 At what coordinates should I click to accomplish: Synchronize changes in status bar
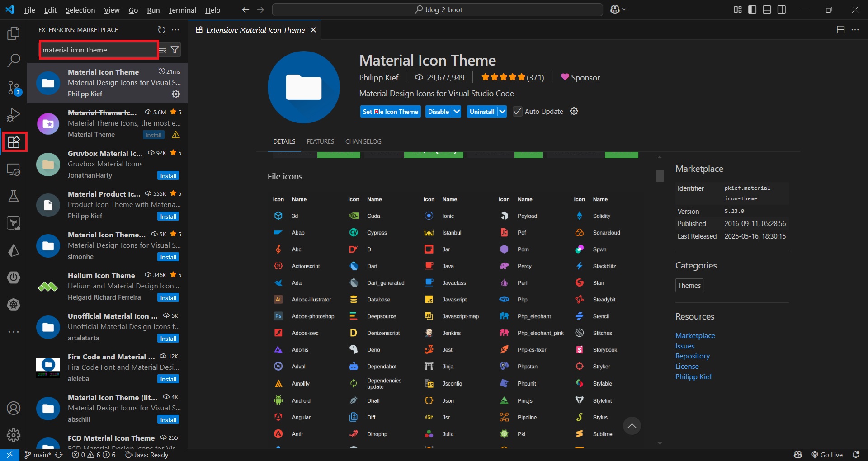(59, 455)
